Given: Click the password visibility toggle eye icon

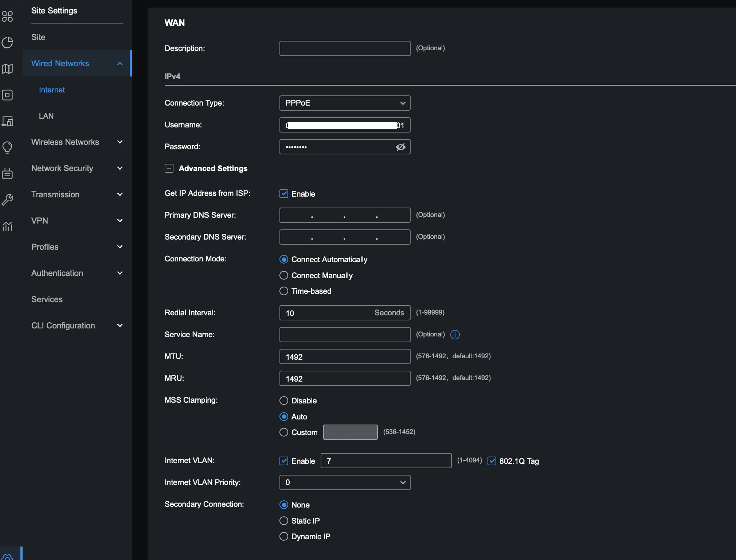Looking at the screenshot, I should 400,146.
